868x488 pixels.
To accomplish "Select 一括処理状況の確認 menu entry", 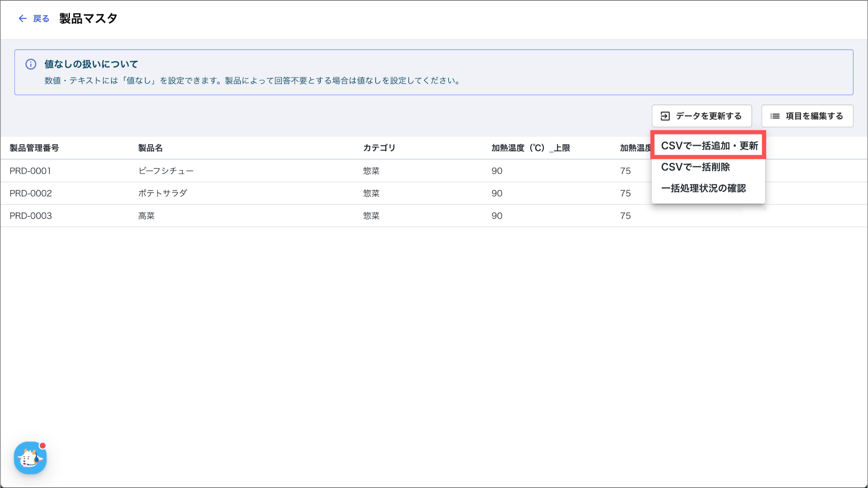I will pyautogui.click(x=703, y=188).
